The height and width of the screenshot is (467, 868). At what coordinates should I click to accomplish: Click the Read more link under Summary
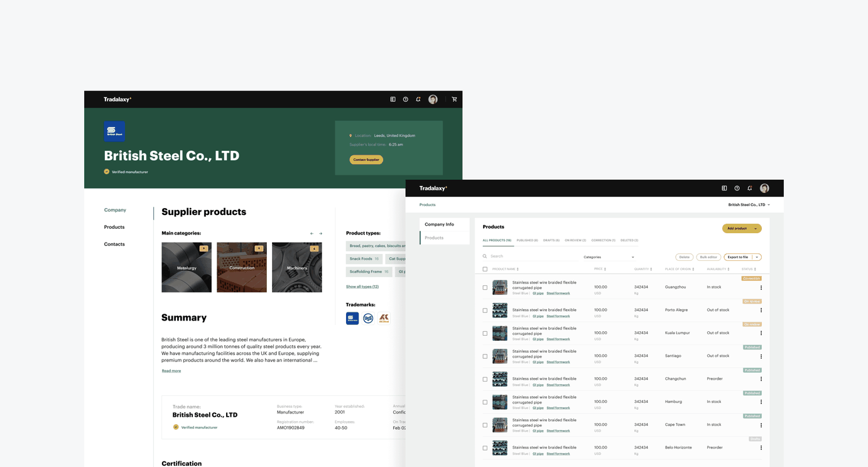[x=171, y=371]
